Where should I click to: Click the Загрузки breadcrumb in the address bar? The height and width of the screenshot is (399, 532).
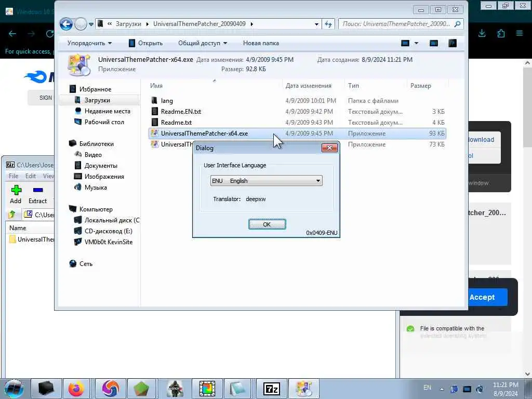click(128, 24)
